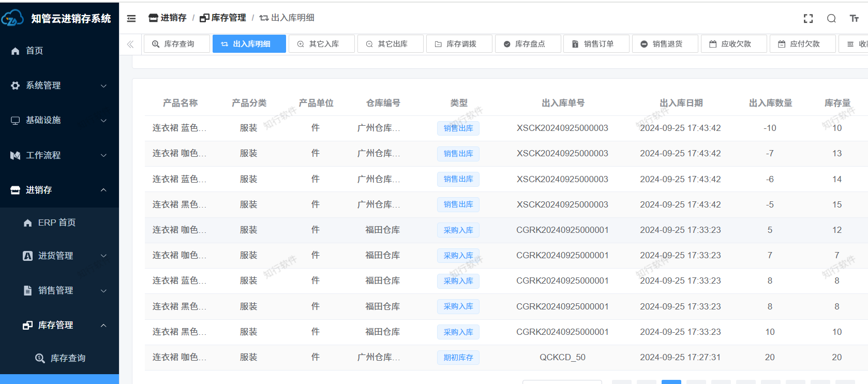Open the 销售订单 tab
The height and width of the screenshot is (384, 868).
(x=596, y=44)
